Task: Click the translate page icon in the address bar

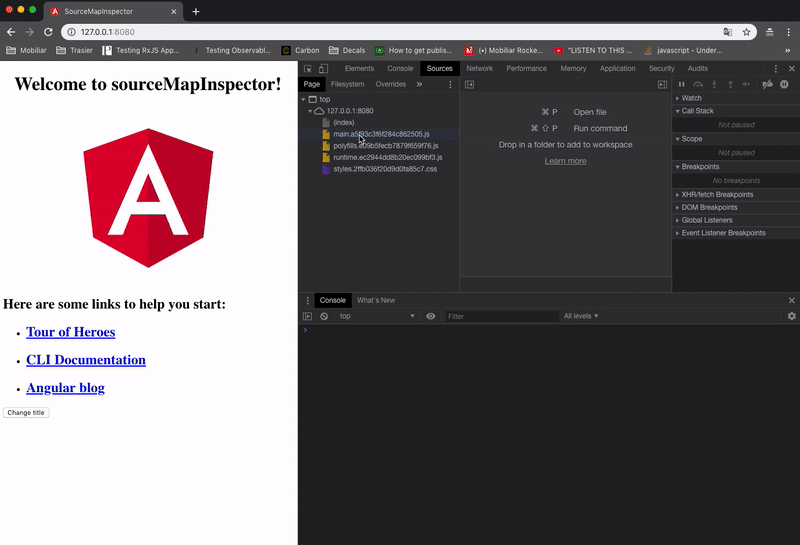Action: [x=728, y=32]
